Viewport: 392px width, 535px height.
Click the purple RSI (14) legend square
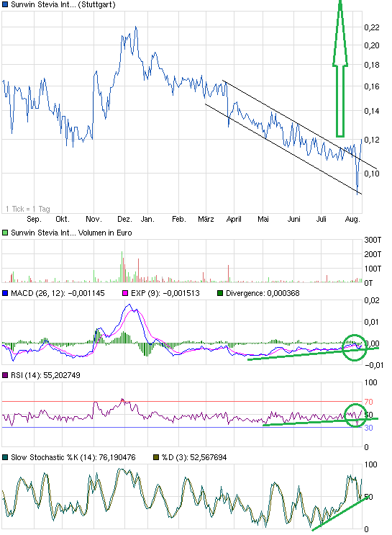click(5, 375)
